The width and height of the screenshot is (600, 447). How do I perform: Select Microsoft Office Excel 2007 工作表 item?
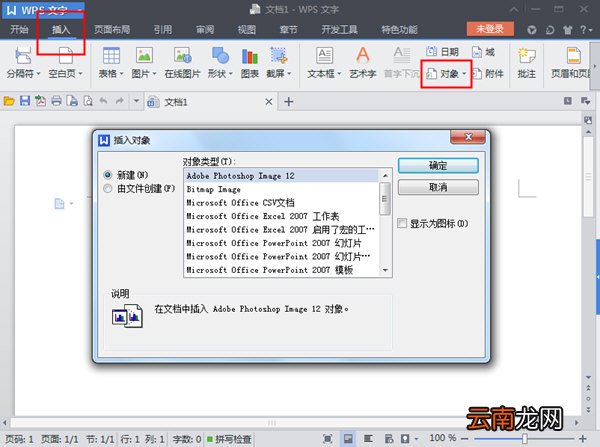pyautogui.click(x=281, y=216)
